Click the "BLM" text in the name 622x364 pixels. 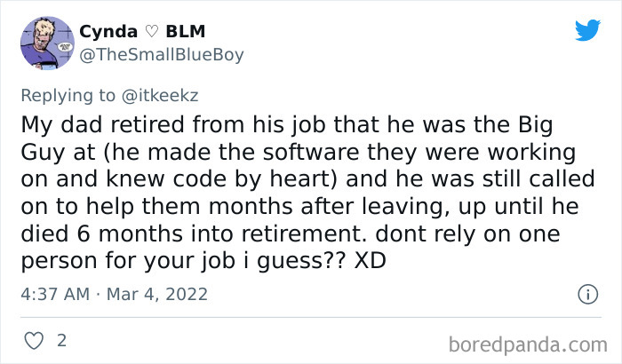click(185, 32)
